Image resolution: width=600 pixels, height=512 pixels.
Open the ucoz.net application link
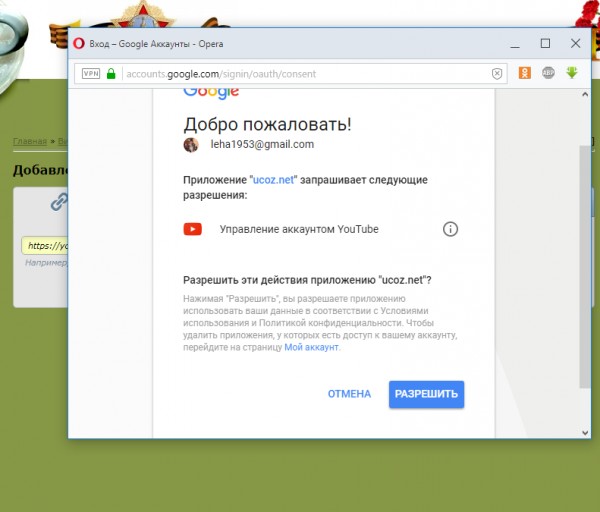273,180
